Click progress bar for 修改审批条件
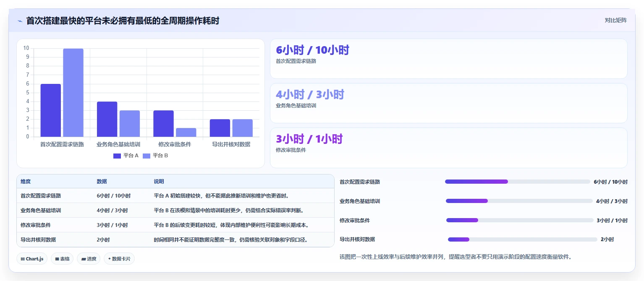This screenshot has height=281, width=644. [520, 220]
